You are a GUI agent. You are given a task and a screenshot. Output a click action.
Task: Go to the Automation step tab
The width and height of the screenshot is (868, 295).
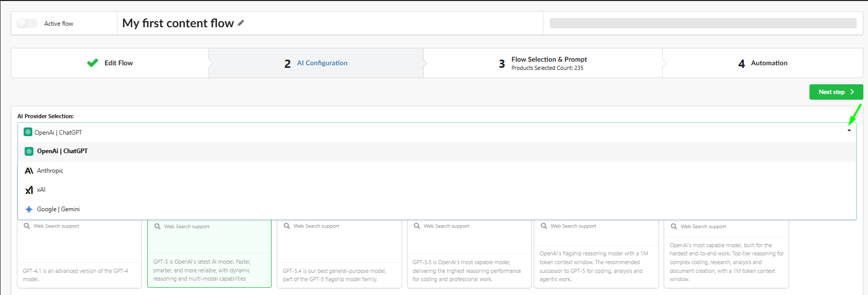[x=763, y=63]
